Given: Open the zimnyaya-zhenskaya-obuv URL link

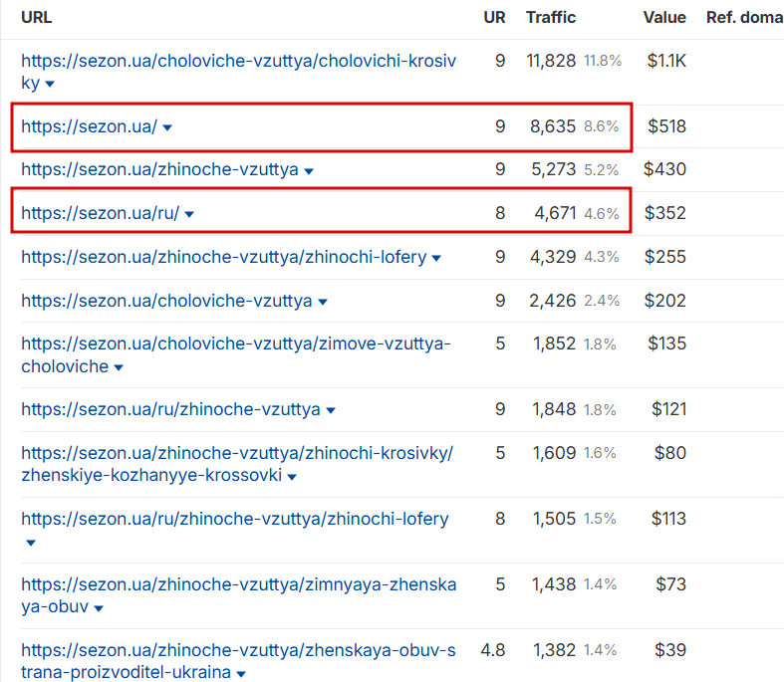Looking at the screenshot, I should tap(238, 595).
